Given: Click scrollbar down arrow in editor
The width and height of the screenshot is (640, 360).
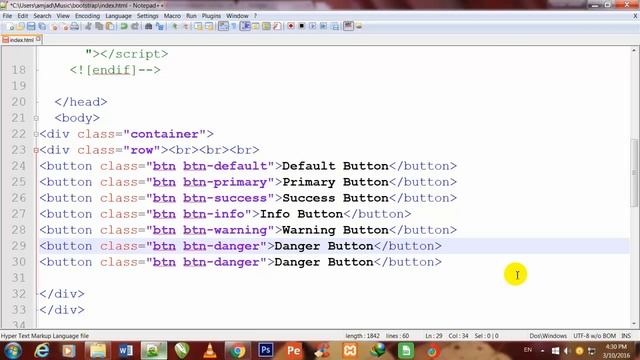Looking at the screenshot, I should coord(634,324).
